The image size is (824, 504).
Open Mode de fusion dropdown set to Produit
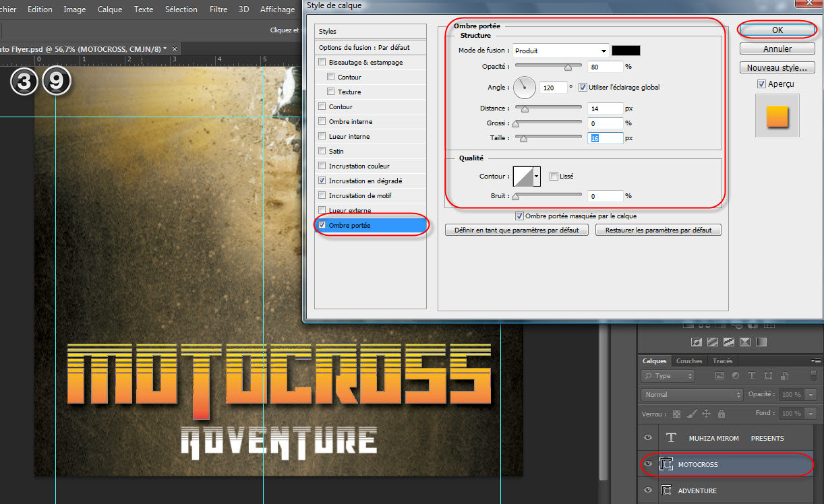[x=560, y=51]
